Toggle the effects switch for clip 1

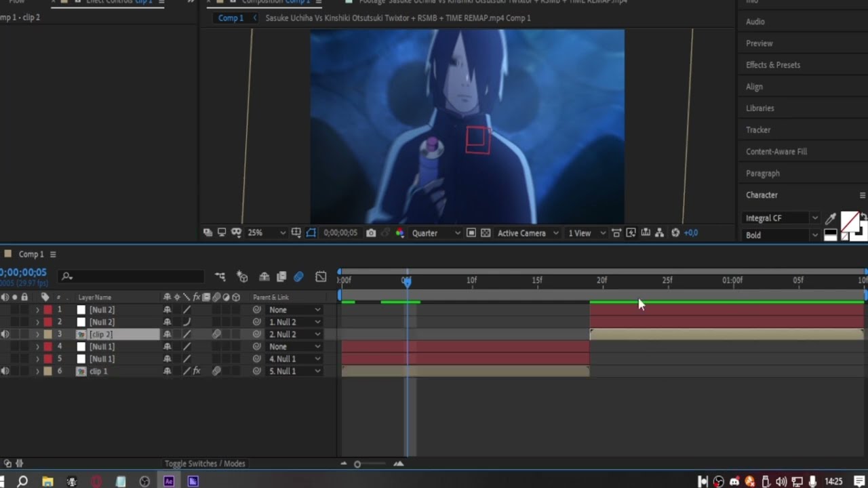[197, 371]
